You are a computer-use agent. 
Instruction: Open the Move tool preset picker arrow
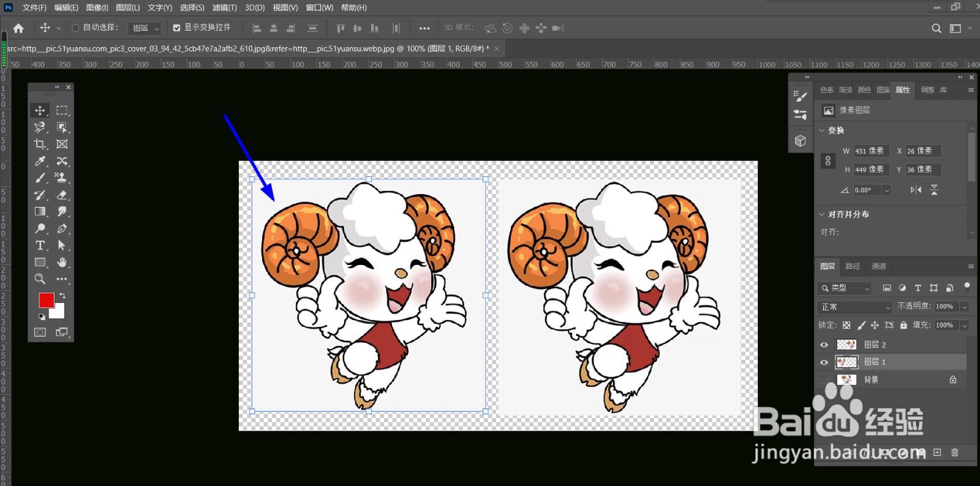pos(59,28)
